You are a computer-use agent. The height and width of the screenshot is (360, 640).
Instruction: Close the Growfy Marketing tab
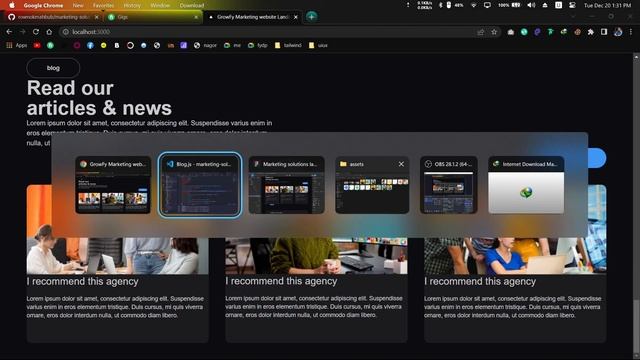[x=296, y=17]
